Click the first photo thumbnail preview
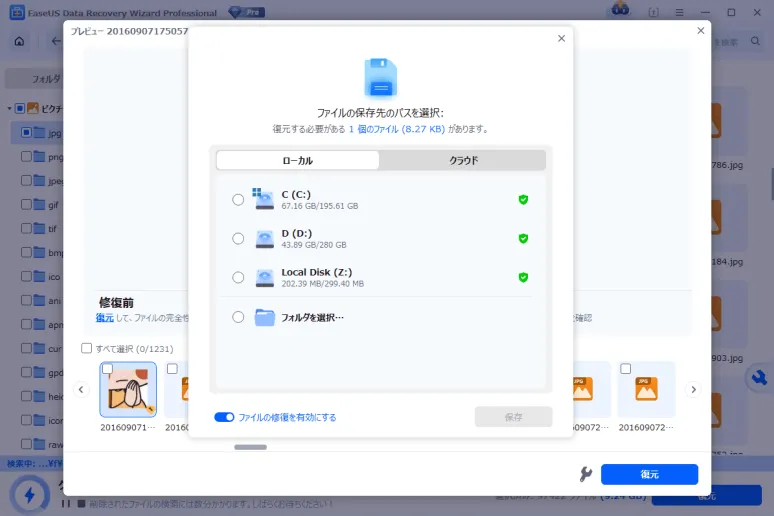Image resolution: width=774 pixels, height=516 pixels. [128, 390]
